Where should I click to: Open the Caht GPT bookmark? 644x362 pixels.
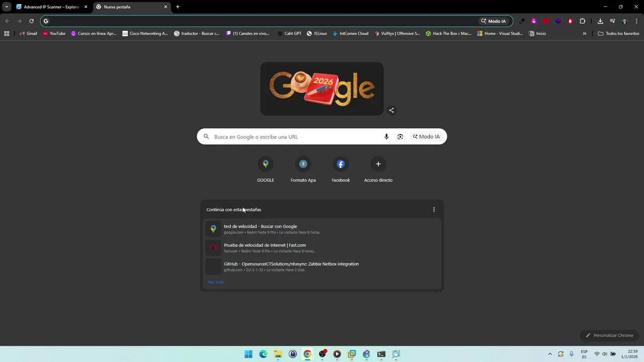tap(289, 34)
